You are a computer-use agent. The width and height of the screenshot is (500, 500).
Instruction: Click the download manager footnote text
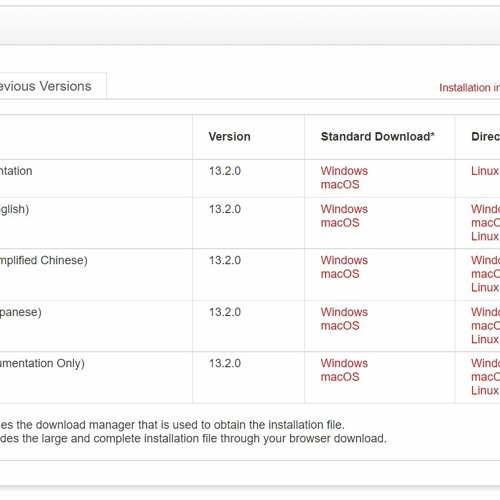point(172,425)
